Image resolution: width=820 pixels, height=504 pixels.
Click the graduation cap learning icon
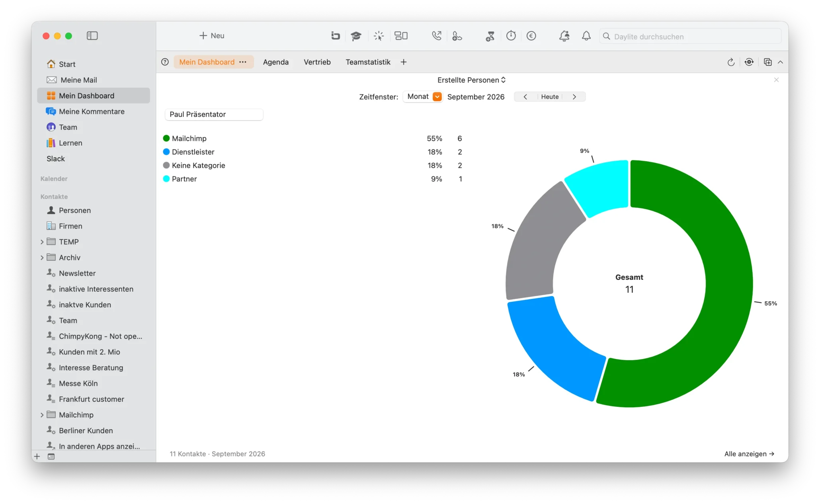point(356,36)
